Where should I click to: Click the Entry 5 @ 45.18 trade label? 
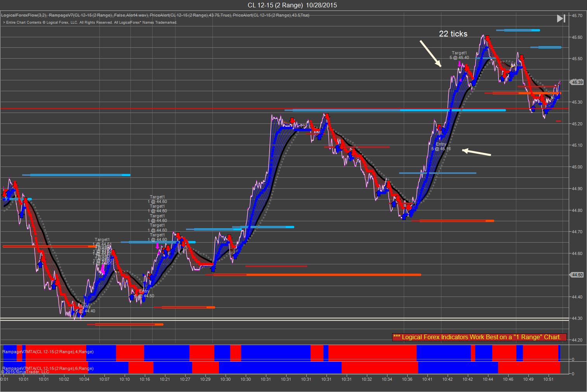441,146
